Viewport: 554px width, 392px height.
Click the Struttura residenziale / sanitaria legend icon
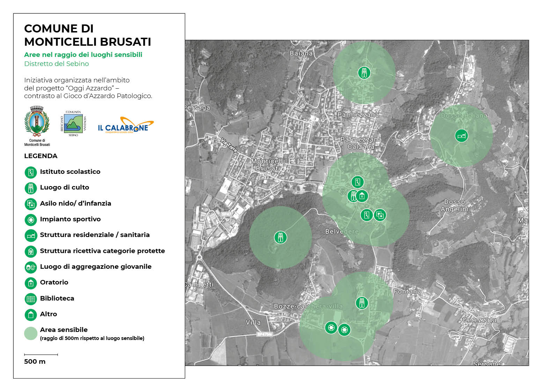point(31,235)
